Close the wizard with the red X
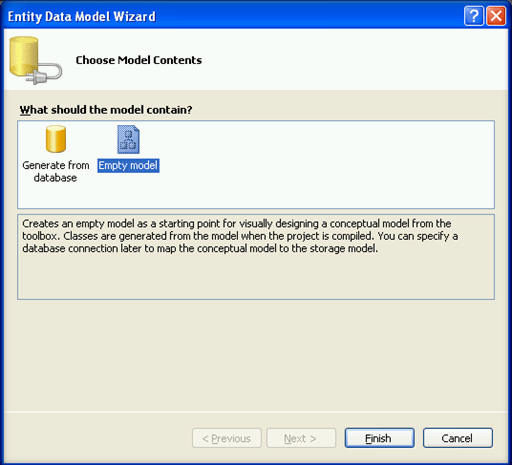This screenshot has height=465, width=512. [496, 16]
